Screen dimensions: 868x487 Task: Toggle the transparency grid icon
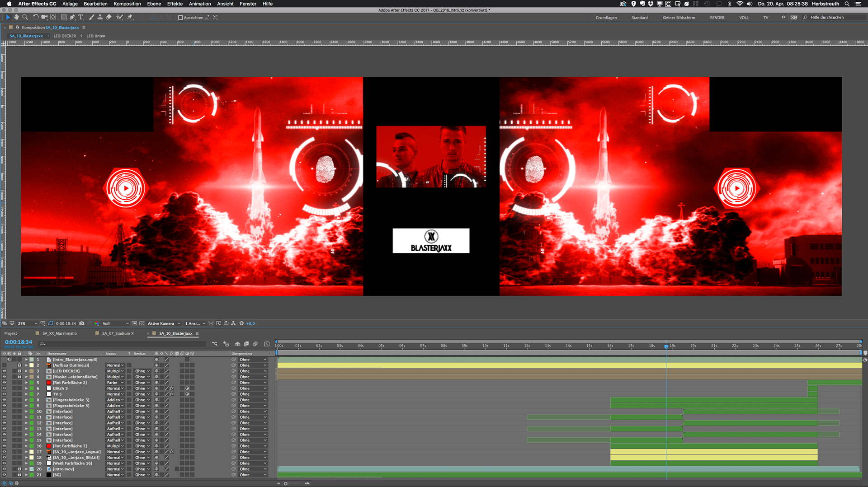click(142, 323)
